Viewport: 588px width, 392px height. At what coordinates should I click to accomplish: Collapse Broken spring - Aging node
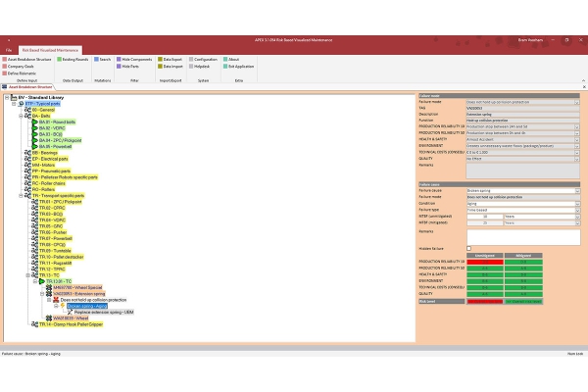[56, 306]
